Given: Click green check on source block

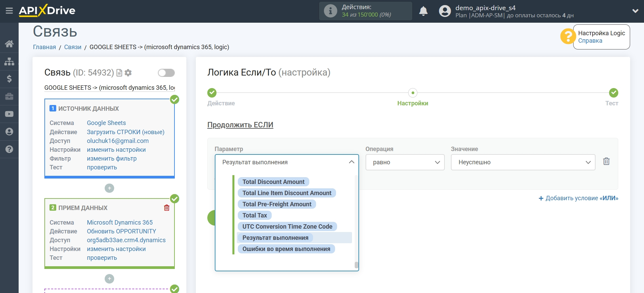Looking at the screenshot, I should [174, 100].
